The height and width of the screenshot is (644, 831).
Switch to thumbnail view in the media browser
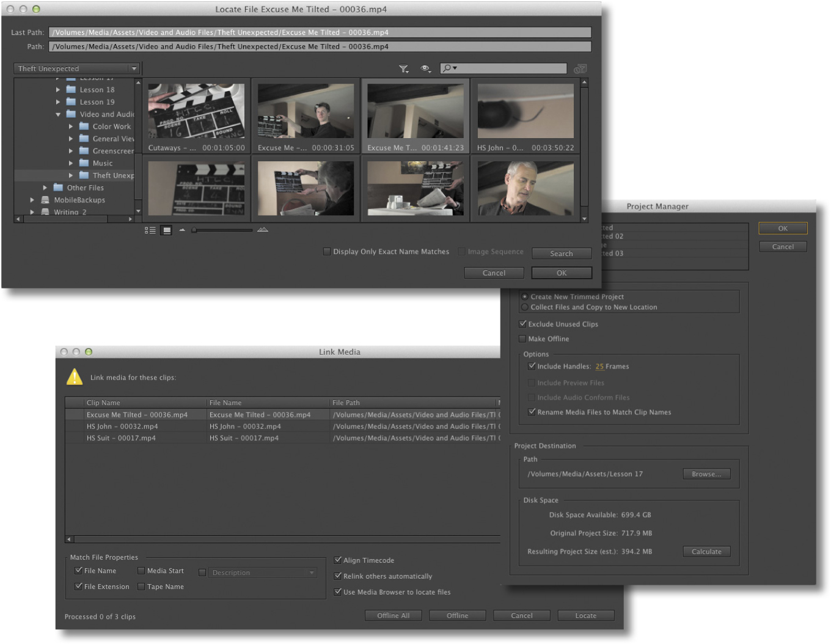(x=166, y=230)
